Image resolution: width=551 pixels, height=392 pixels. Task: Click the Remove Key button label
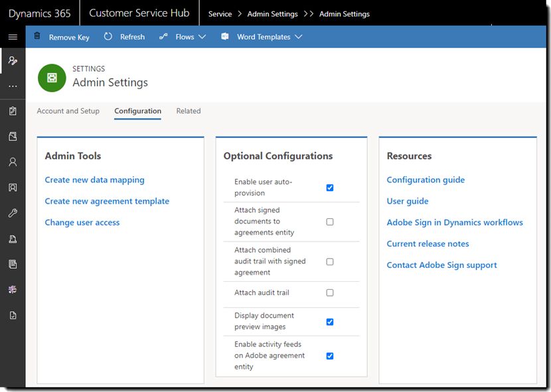click(x=69, y=37)
